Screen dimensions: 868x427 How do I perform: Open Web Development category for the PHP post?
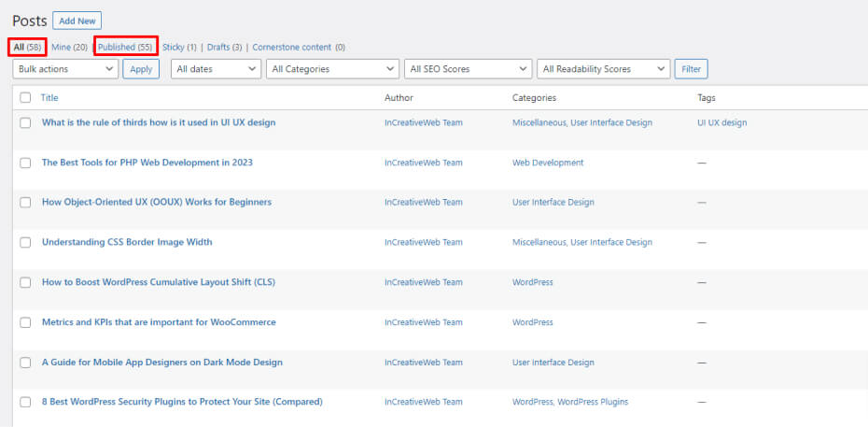point(548,163)
